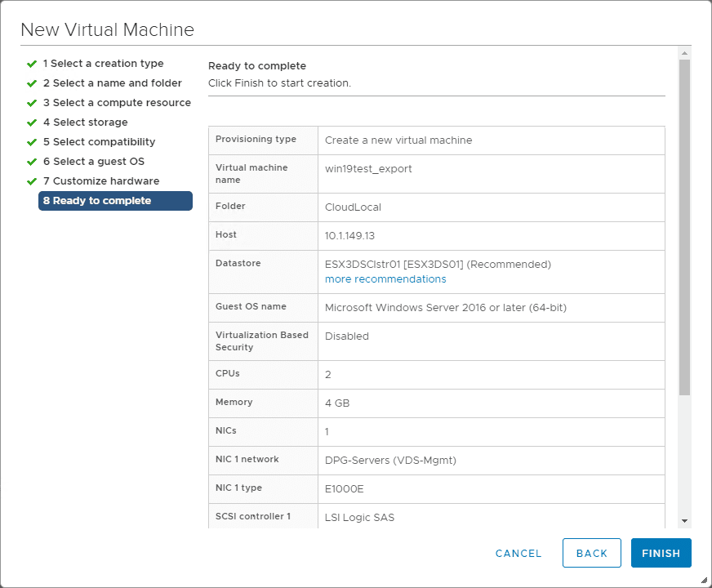Return to step 4 Select storage

pos(85,122)
